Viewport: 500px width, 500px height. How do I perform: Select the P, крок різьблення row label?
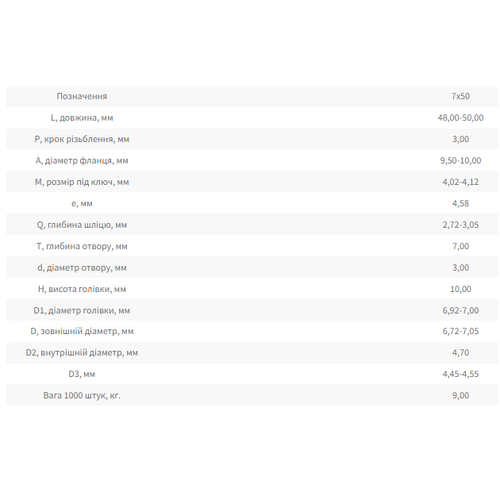(82, 139)
